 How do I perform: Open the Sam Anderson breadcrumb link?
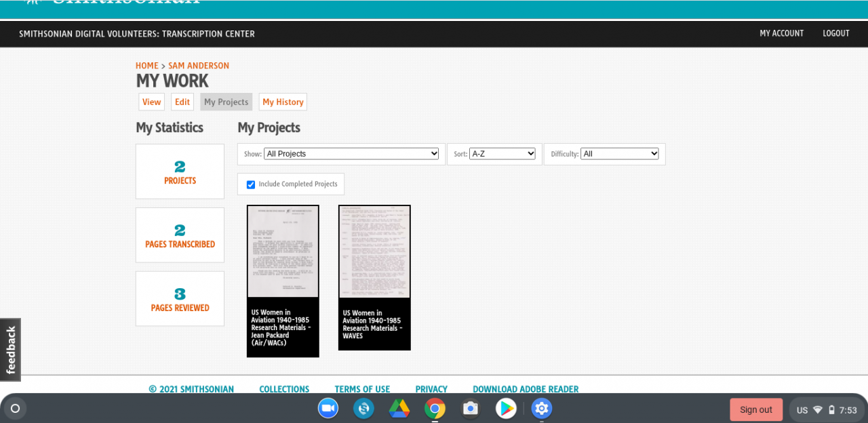point(199,66)
